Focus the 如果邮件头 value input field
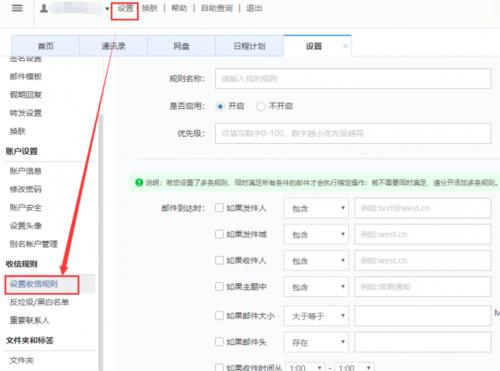 click(x=423, y=342)
